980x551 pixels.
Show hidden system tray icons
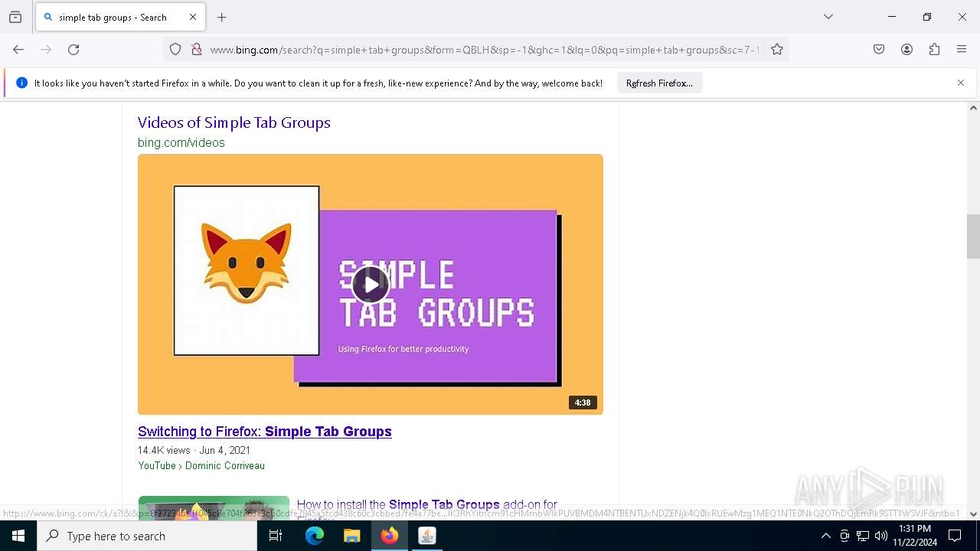click(x=825, y=536)
